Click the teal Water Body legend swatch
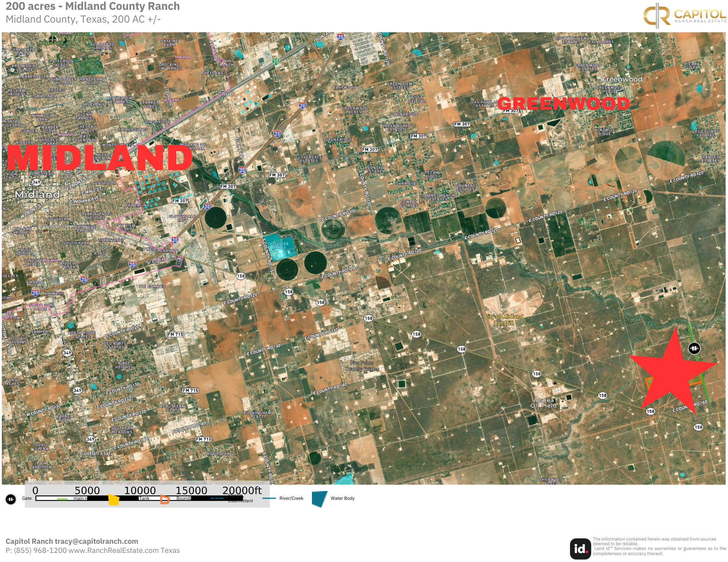This screenshot has width=728, height=562. (320, 499)
